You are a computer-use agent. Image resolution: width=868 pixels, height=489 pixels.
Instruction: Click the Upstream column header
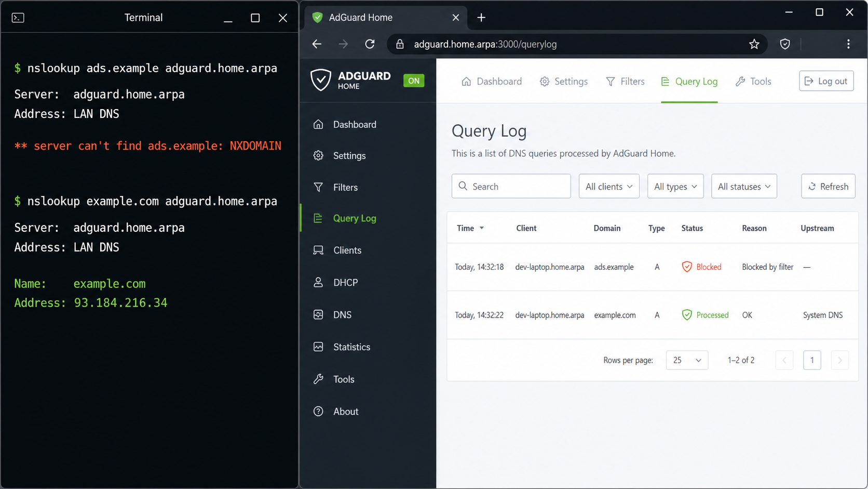[817, 228]
